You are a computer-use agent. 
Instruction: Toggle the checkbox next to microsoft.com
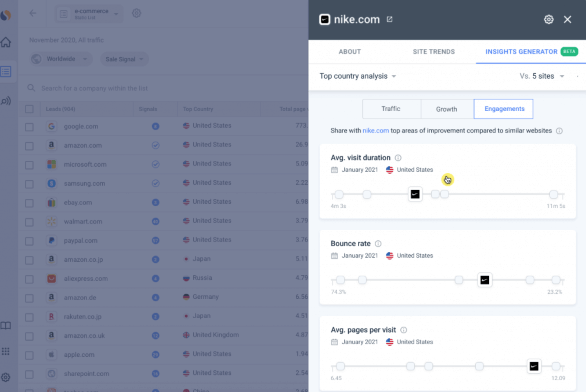[x=29, y=164]
